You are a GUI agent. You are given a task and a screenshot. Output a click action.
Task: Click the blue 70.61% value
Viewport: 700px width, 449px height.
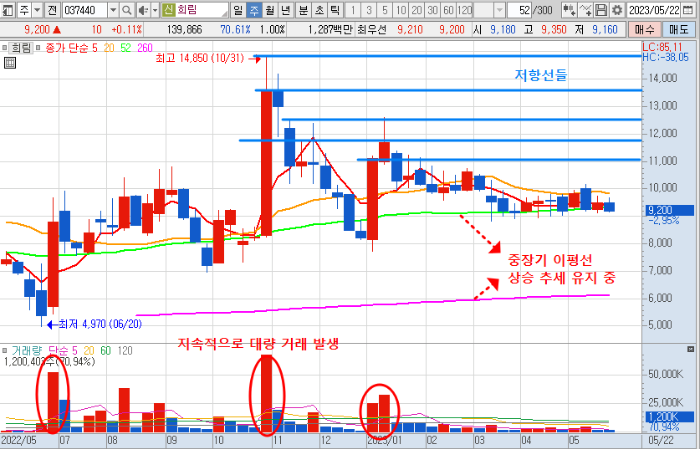(235, 30)
